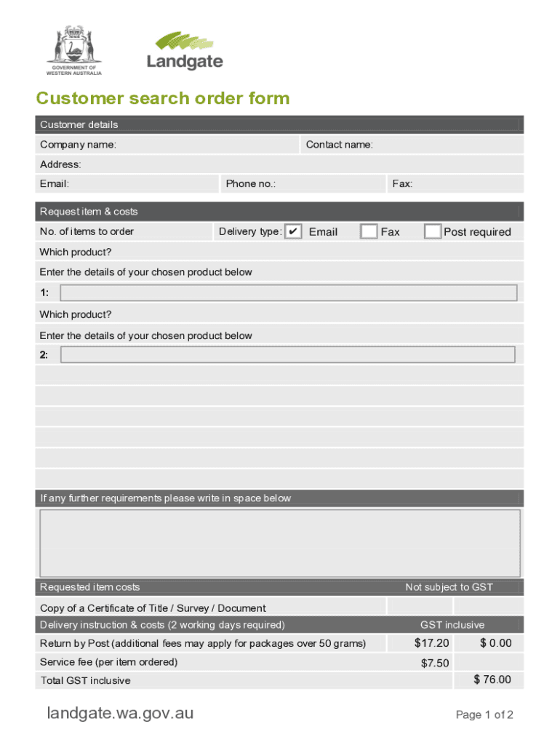Select the No. of items to order field
560x745 pixels.
coord(173,231)
